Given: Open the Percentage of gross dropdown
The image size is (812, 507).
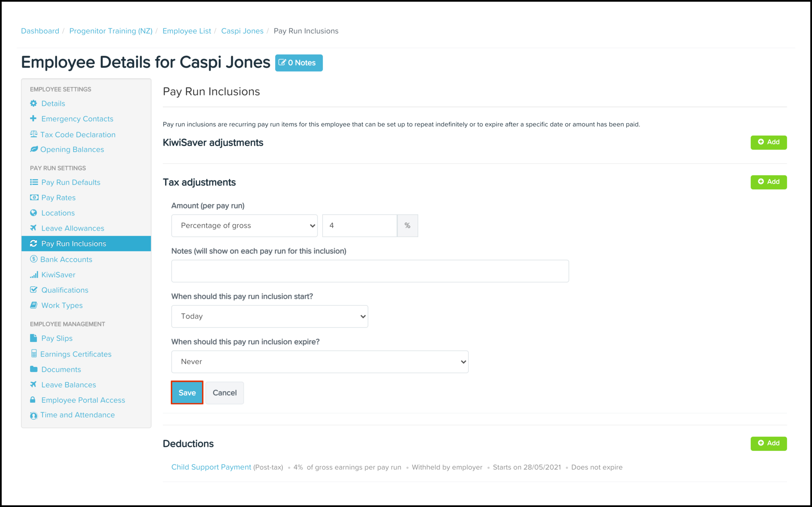Looking at the screenshot, I should pos(244,226).
